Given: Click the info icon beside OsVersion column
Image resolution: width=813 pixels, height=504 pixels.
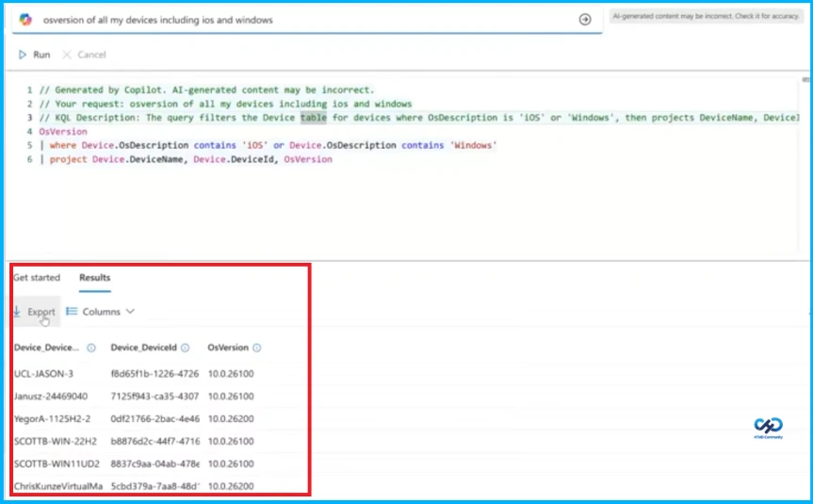Looking at the screenshot, I should pyautogui.click(x=256, y=348).
